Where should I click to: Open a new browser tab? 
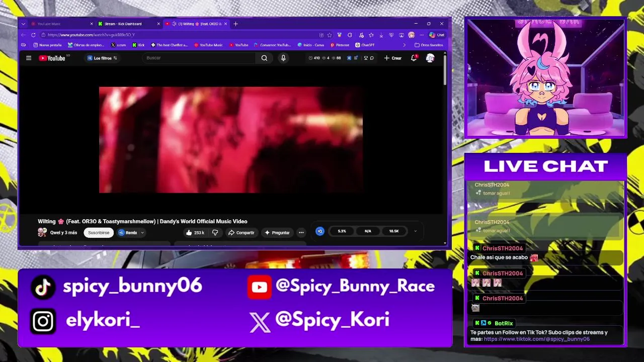click(235, 24)
